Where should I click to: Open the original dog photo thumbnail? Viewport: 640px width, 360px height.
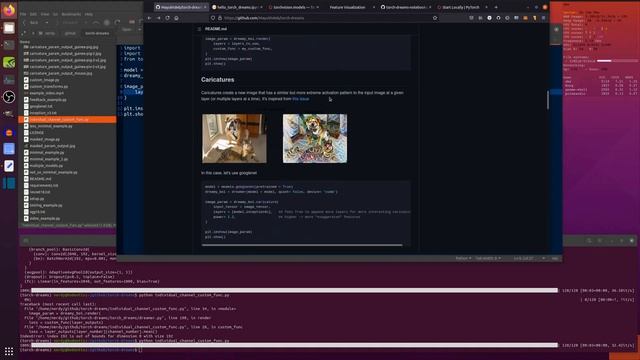coord(234,138)
